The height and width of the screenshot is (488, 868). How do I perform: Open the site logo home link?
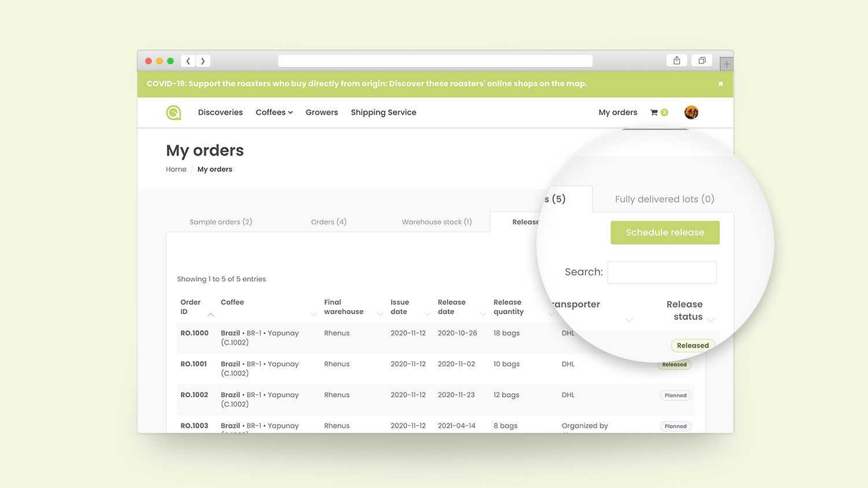[x=174, y=112]
